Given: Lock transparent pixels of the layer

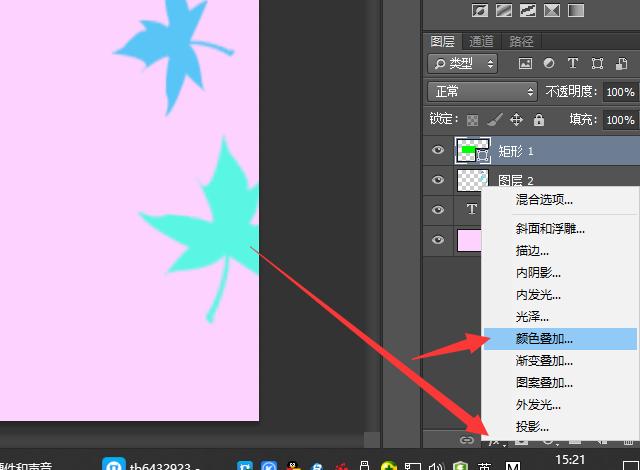Looking at the screenshot, I should coord(472,120).
